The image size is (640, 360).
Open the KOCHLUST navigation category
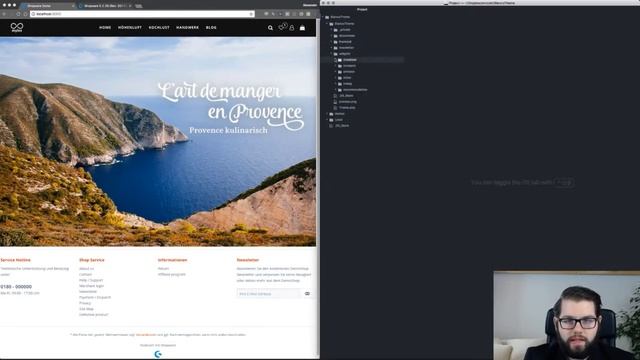point(159,28)
